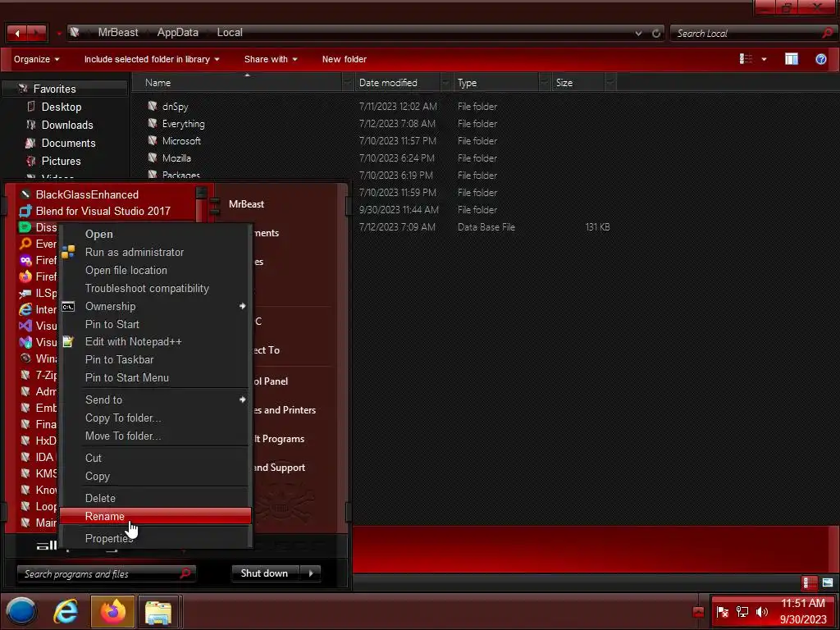Sort by the Type column header
The height and width of the screenshot is (630, 840).
point(495,83)
